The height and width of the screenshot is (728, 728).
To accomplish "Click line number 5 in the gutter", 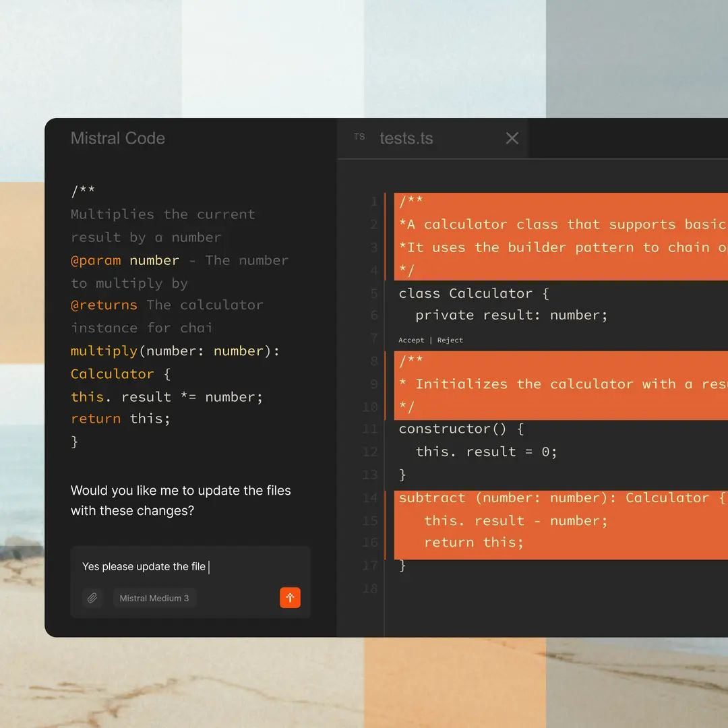I will click(x=374, y=293).
